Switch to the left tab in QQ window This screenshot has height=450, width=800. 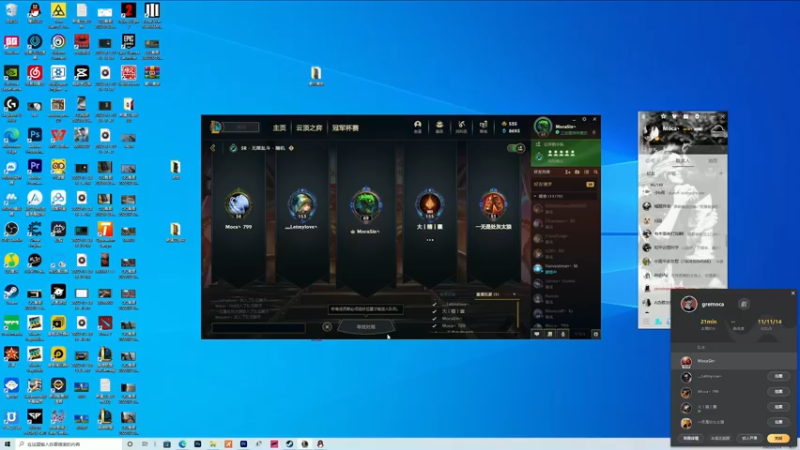[651, 161]
